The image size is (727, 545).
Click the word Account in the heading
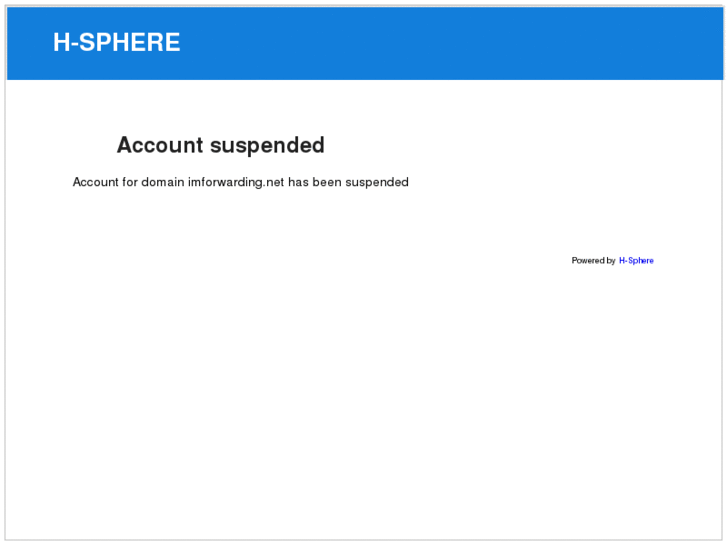[160, 146]
